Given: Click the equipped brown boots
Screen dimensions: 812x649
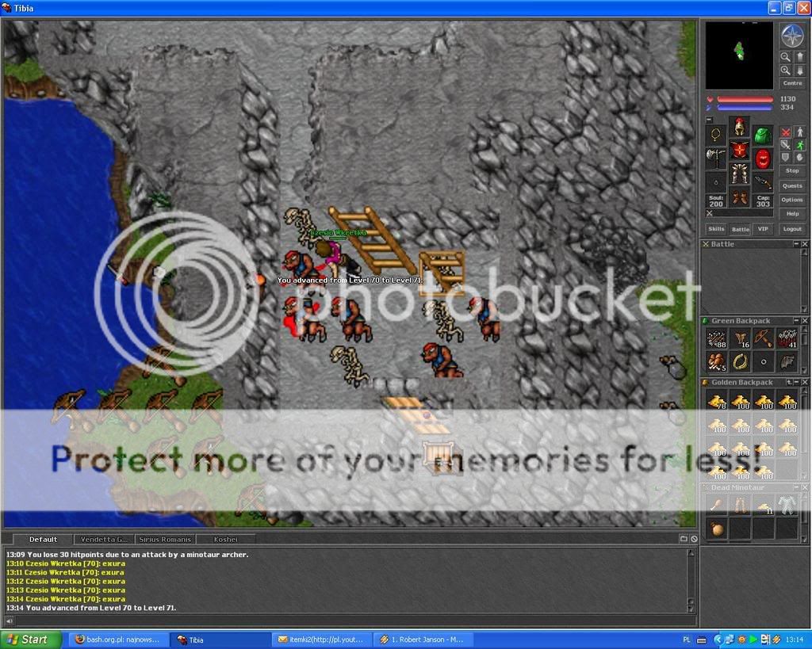Looking at the screenshot, I should point(740,197).
